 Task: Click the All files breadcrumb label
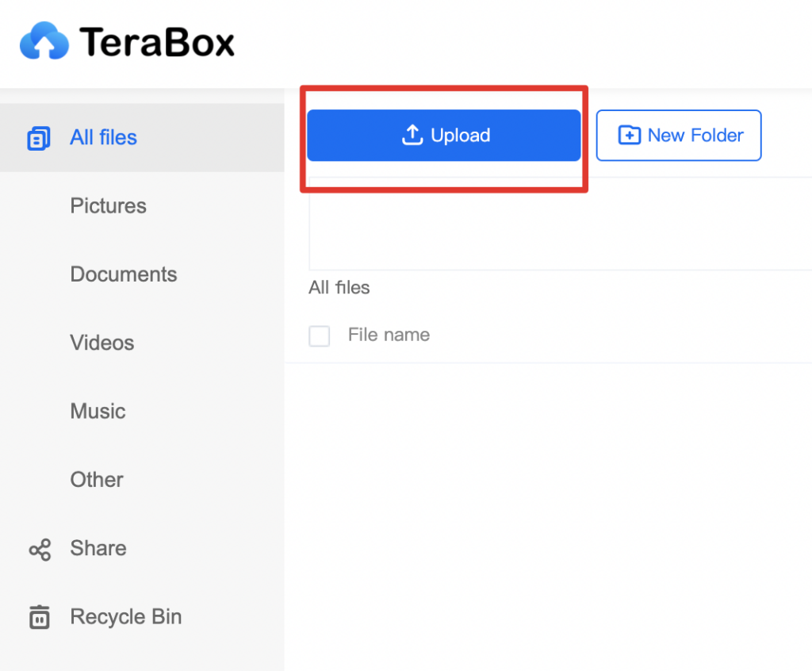pos(339,287)
